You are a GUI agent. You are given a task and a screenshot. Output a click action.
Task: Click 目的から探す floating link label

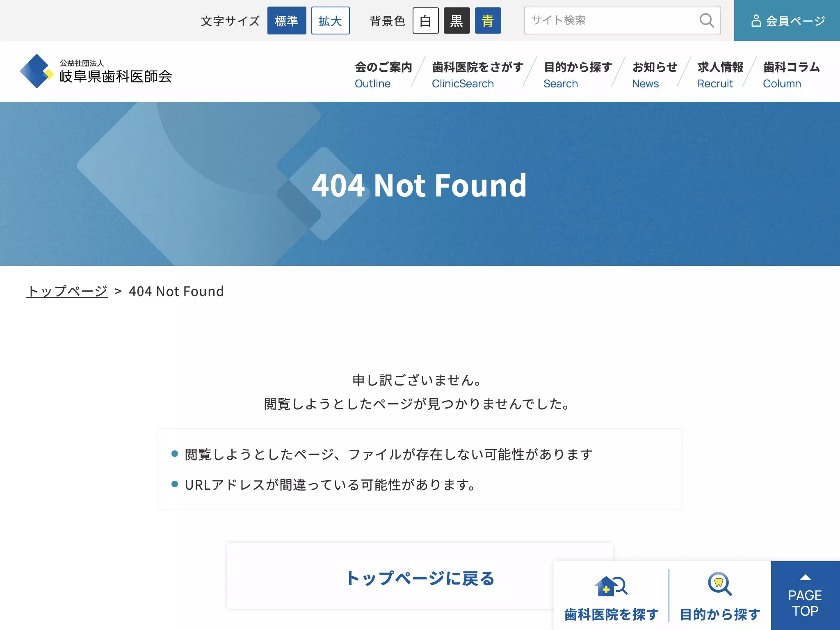pos(720,614)
